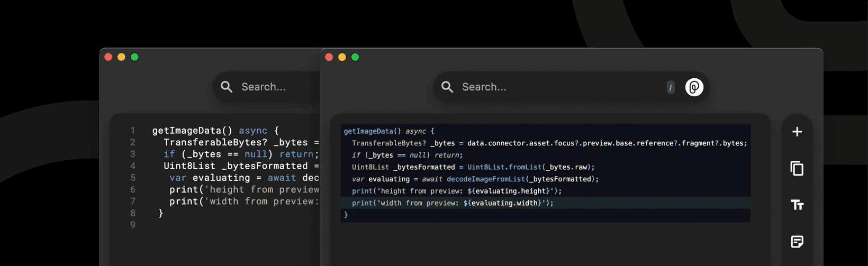868x266 pixels.
Task: Click 'getImageData() async {' in back window
Action: coord(215,131)
